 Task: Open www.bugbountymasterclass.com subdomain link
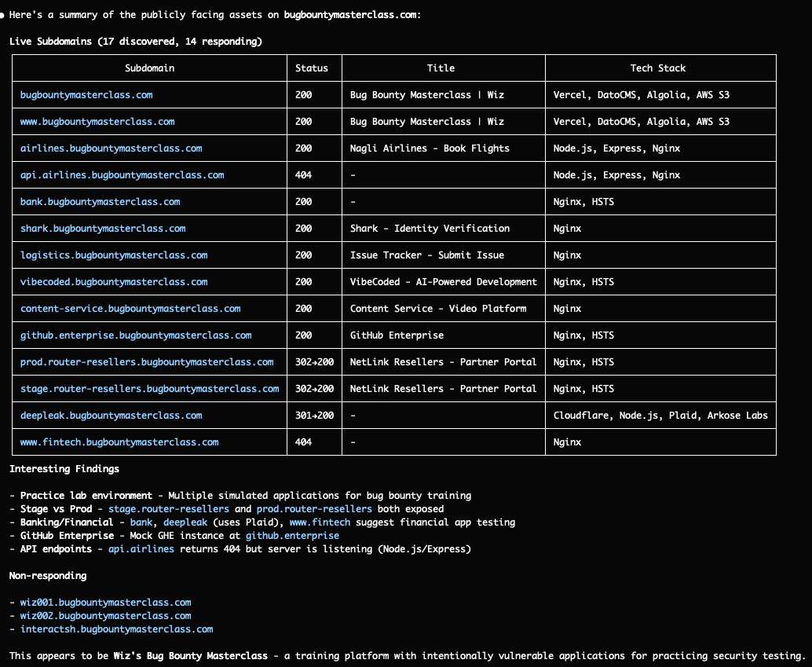97,122
